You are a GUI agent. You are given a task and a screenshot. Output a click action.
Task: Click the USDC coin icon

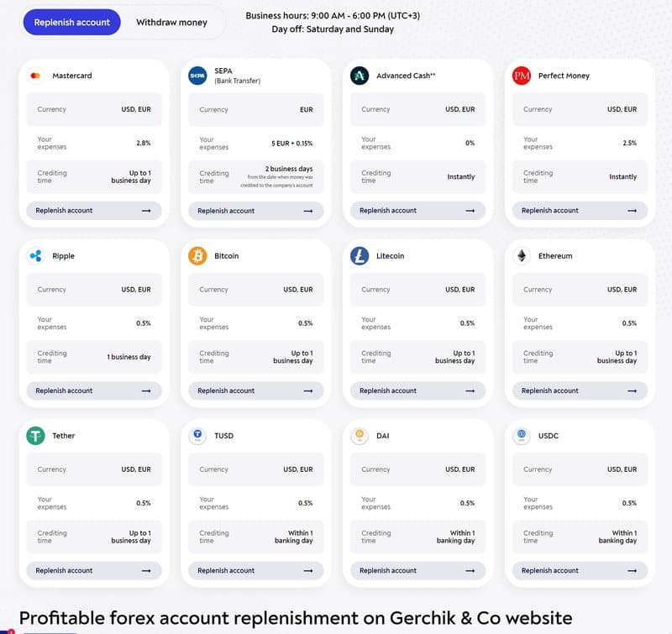pyautogui.click(x=521, y=435)
